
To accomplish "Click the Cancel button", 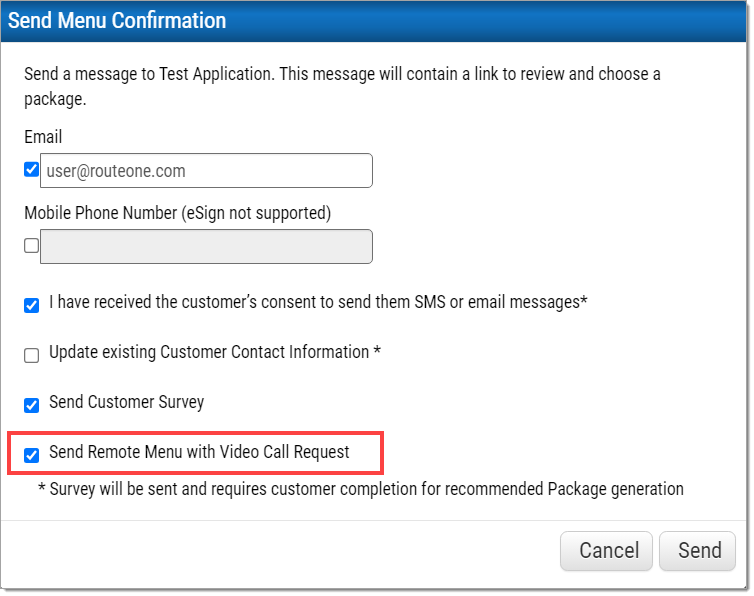I will [x=606, y=551].
